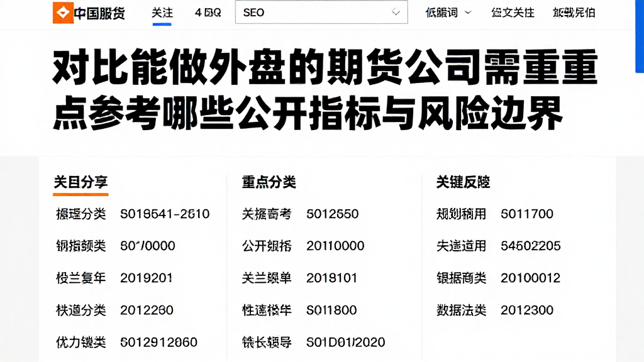Click the value 54502205
The width and height of the screenshot is (644, 362).
(531, 246)
